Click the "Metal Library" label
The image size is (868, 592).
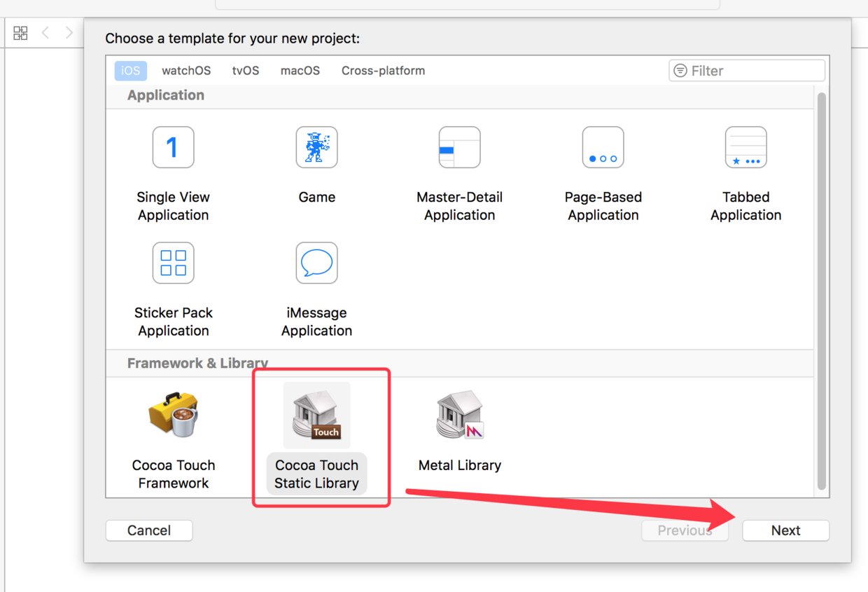[x=459, y=465]
